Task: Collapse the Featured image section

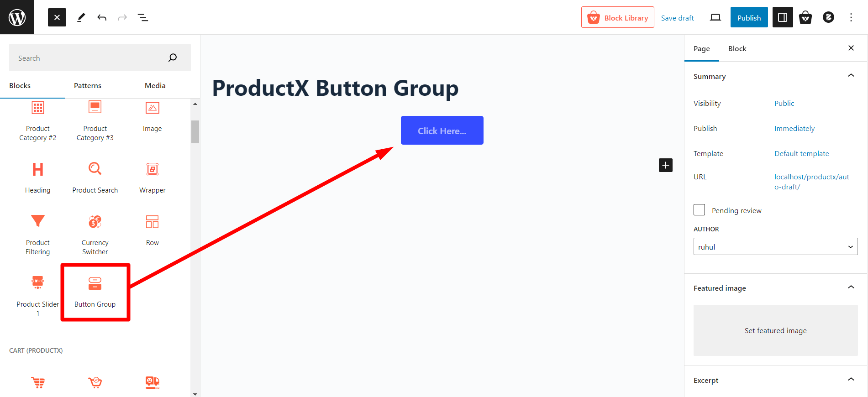Action: (851, 287)
